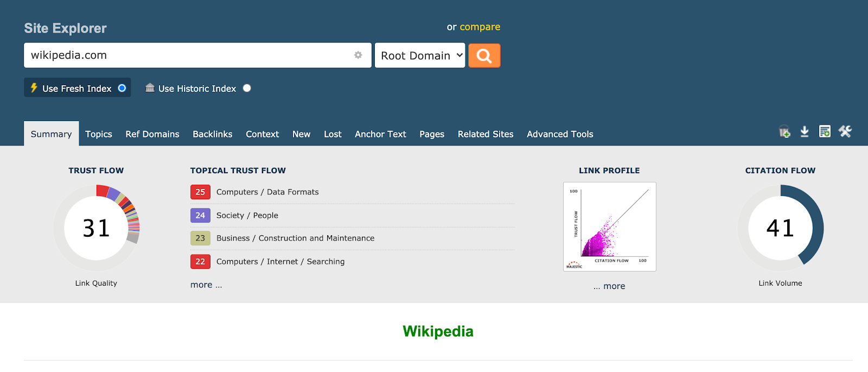The image size is (868, 372).
Task: Click the LINK PROFILE heading
Action: (x=609, y=171)
